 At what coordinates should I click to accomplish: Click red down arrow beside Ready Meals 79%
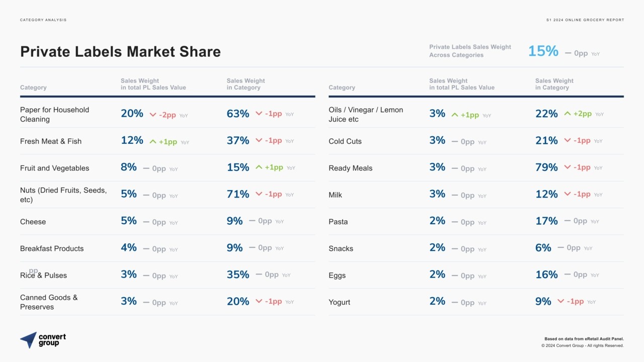pos(568,167)
